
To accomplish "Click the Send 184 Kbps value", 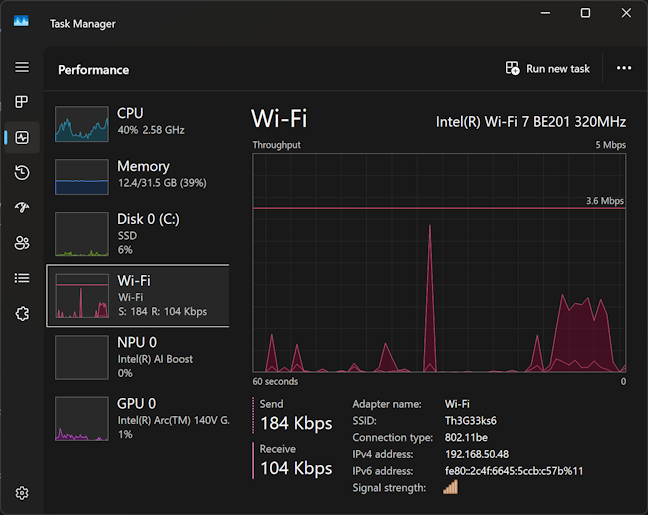I will coord(296,423).
